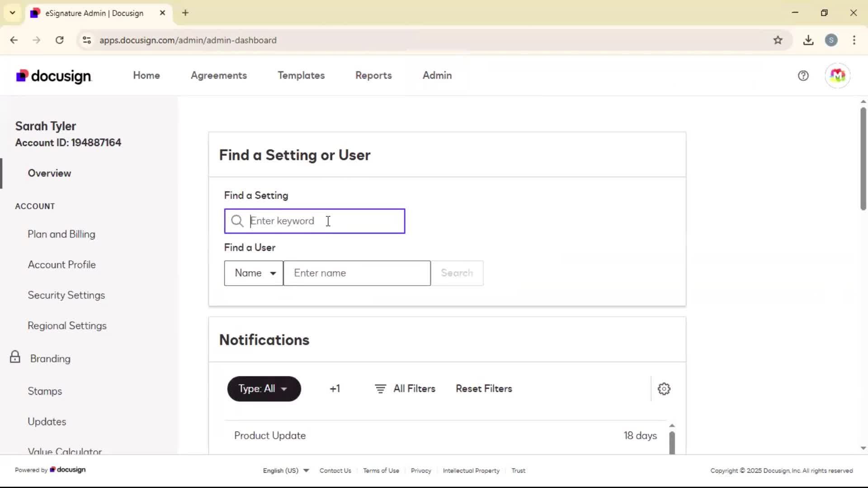Open Contact Us footer link
868x488 pixels.
[x=335, y=470]
